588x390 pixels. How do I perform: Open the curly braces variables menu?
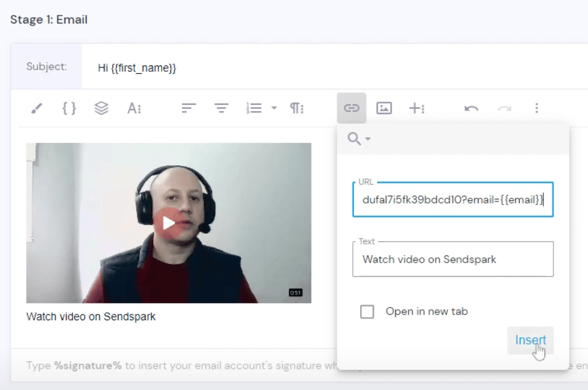click(x=69, y=108)
